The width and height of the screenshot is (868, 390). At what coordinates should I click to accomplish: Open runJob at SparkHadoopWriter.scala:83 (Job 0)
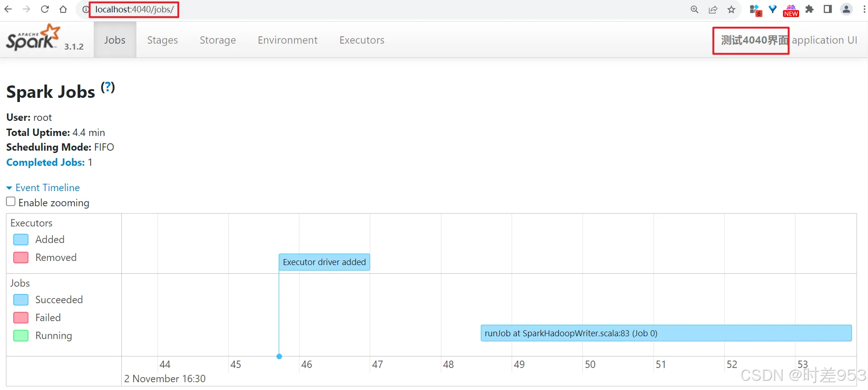point(666,333)
